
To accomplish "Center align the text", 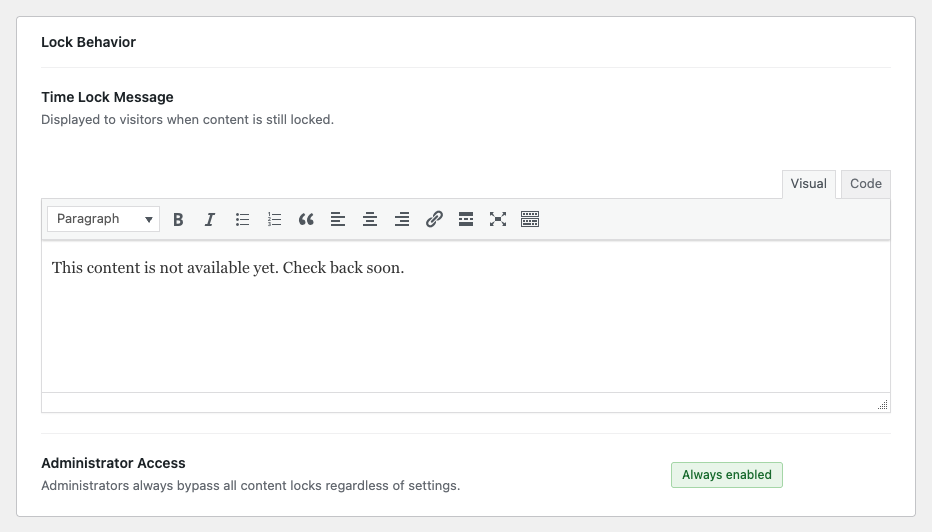I will [x=370, y=219].
